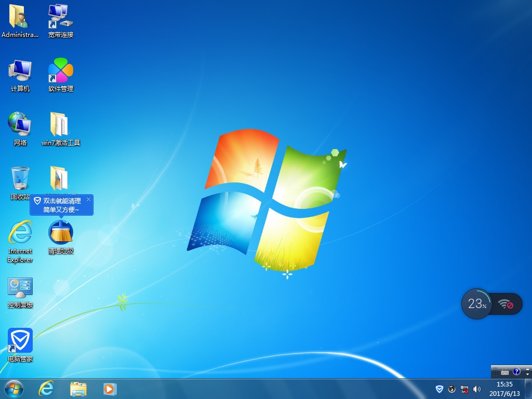This screenshot has height=399, width=532.
Task: Select the win7激活工具 folder
Action: point(61,125)
